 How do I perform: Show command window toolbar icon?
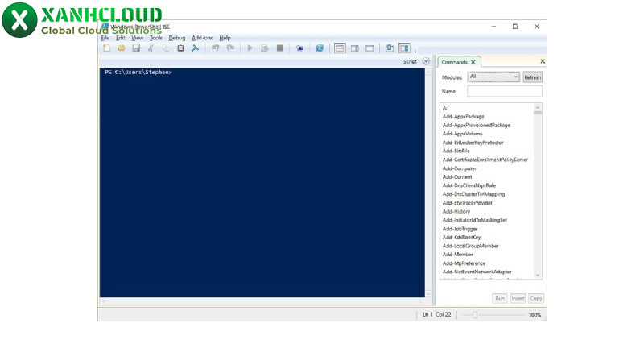(x=390, y=48)
